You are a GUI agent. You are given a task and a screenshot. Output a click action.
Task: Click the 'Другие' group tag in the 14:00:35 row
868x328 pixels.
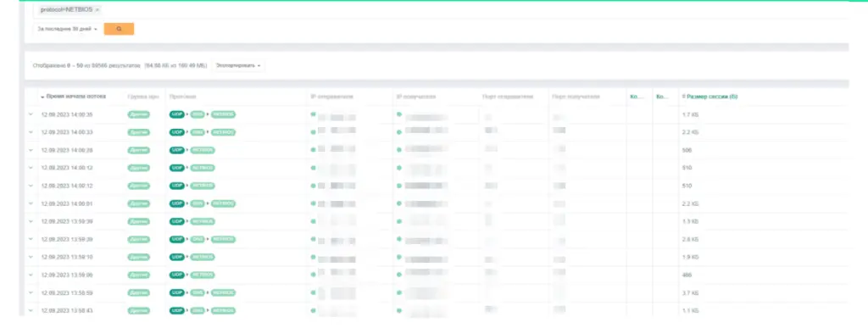click(x=138, y=114)
